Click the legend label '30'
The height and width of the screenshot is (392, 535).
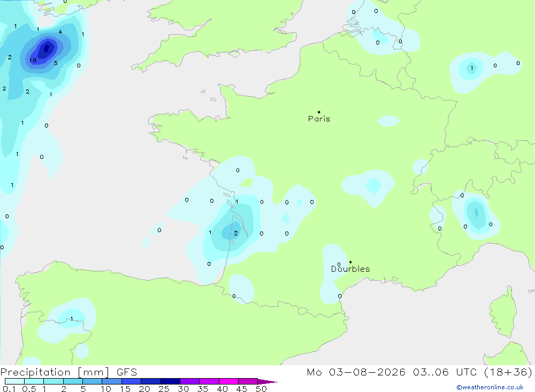(x=183, y=389)
